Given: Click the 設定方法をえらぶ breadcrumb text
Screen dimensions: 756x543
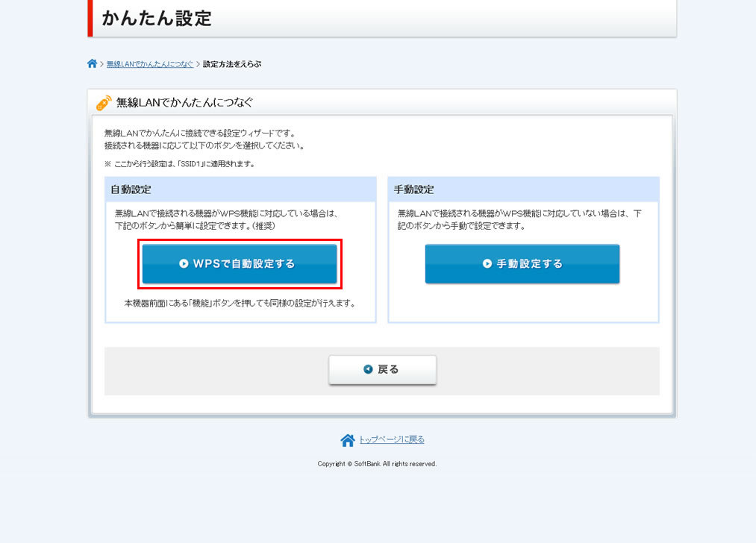Looking at the screenshot, I should (x=232, y=65).
